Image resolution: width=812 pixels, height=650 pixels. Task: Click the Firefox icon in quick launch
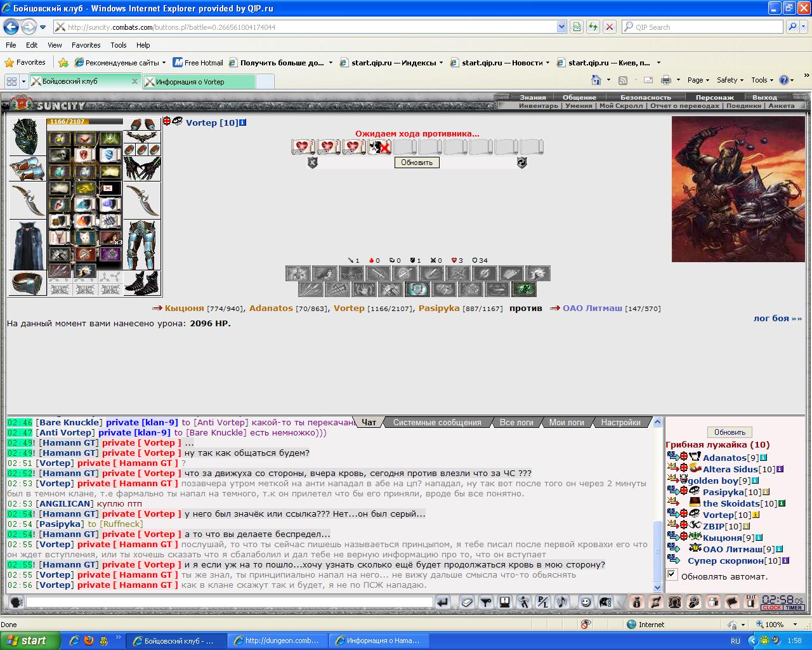[x=88, y=640]
